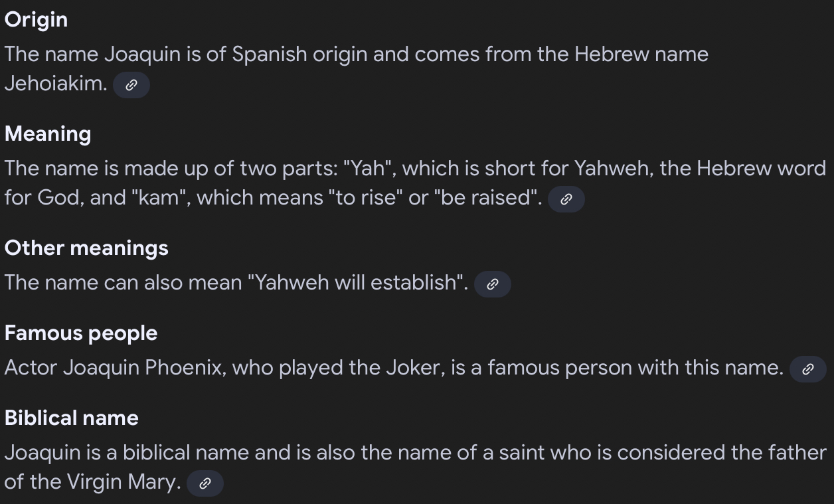Select the Famous people heading
The width and height of the screenshot is (834, 504).
[x=81, y=333]
